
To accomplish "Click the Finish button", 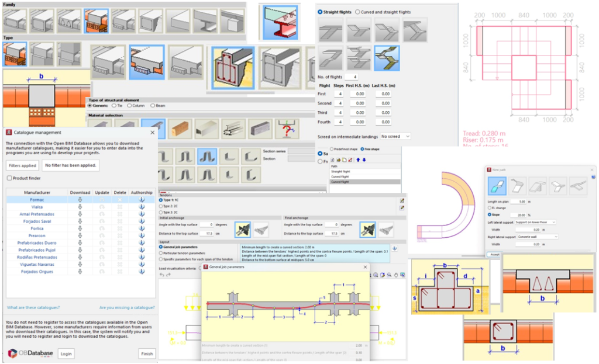I will coord(146,353).
